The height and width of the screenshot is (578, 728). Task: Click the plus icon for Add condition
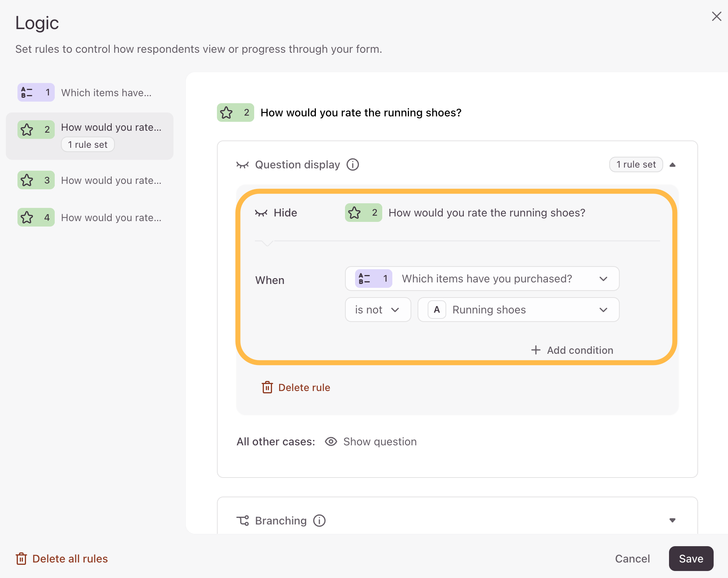536,350
